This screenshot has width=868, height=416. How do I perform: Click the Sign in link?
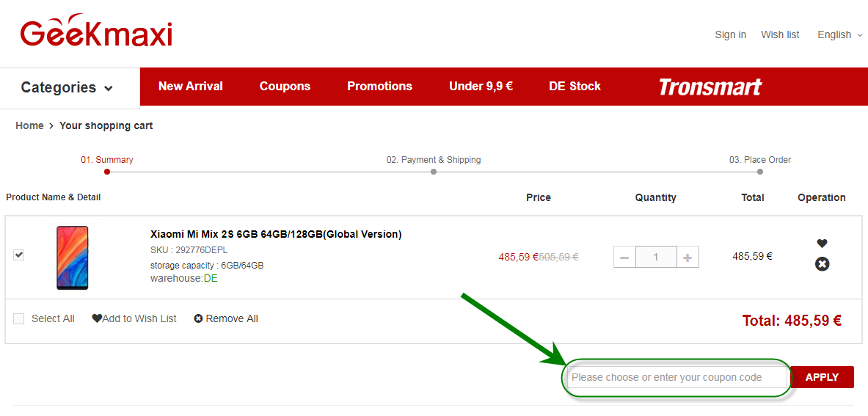(730, 35)
